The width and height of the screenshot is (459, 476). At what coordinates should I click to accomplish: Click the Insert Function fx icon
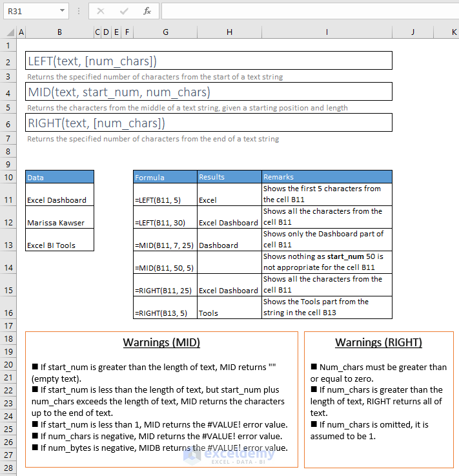coord(147,11)
